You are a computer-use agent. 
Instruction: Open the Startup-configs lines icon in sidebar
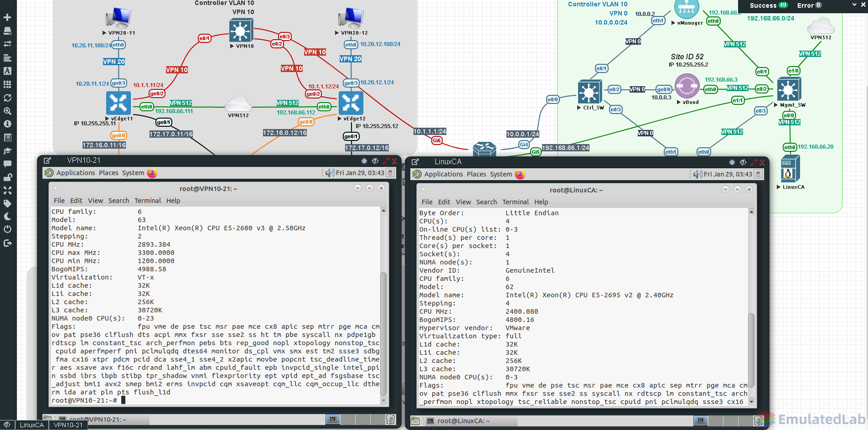(7, 57)
